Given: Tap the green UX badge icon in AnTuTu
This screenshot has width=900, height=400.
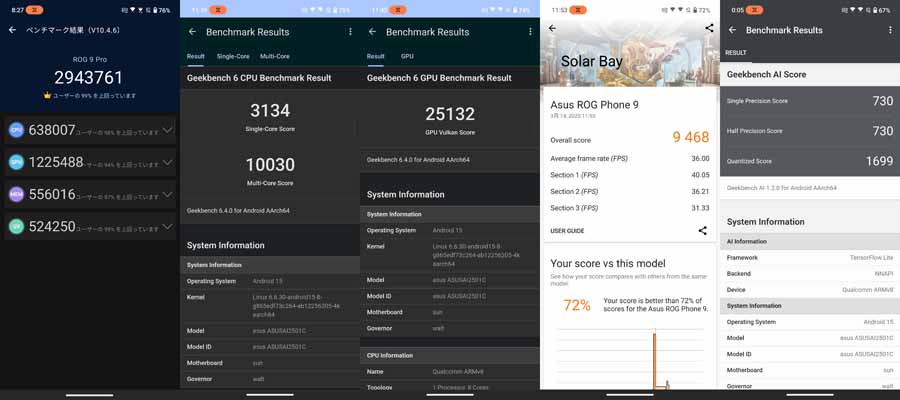Looking at the screenshot, I should (16, 227).
